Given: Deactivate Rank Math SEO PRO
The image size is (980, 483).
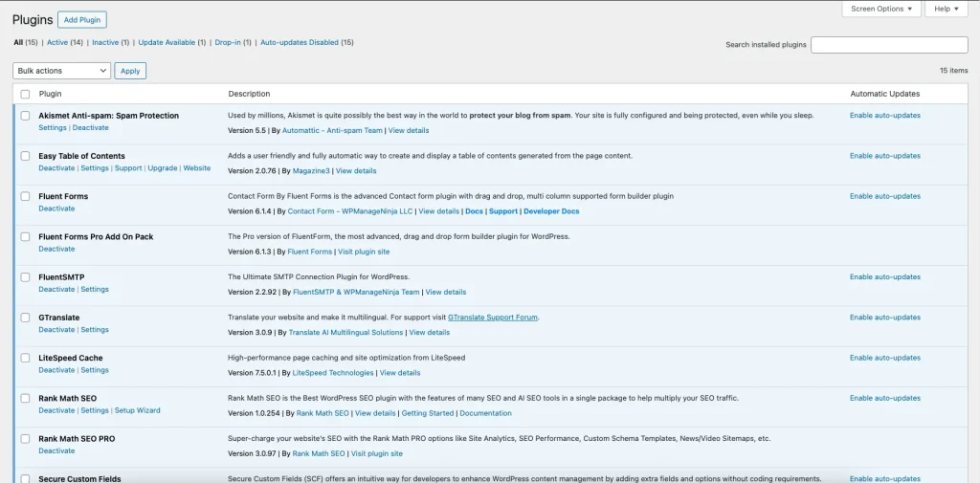Looking at the screenshot, I should coord(56,450).
